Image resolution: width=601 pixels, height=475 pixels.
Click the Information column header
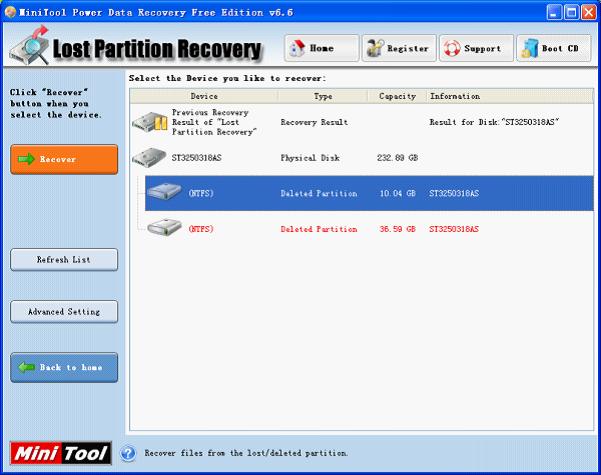tap(510, 96)
